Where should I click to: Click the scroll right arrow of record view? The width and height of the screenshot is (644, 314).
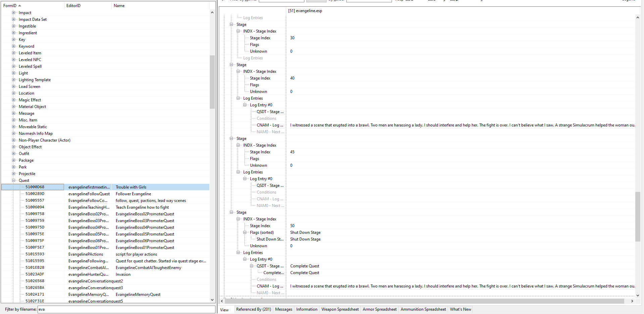[x=632, y=301]
